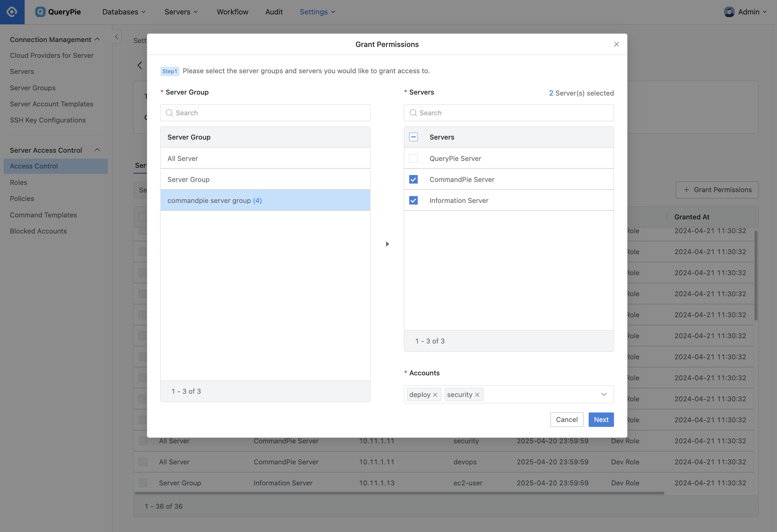Click the QueryPie Q brand icon
777x532 pixels.
pyautogui.click(x=40, y=12)
